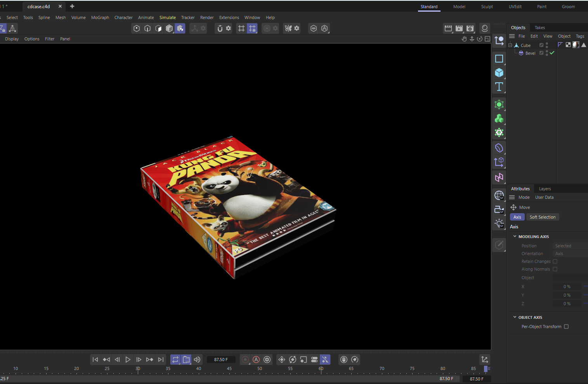Enable Per-Object Transform
Viewport: 588px width, 384px height.
click(x=566, y=327)
